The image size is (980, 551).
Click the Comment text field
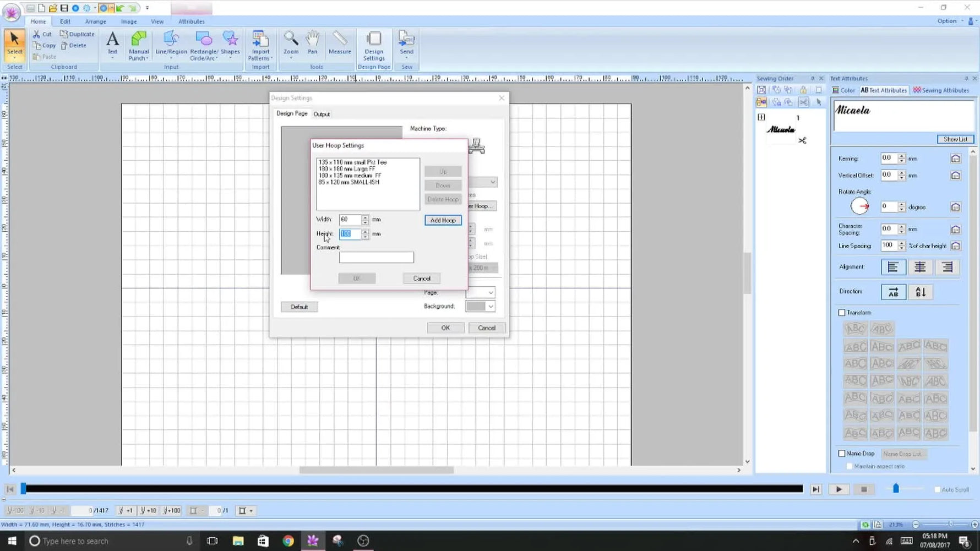tap(376, 258)
